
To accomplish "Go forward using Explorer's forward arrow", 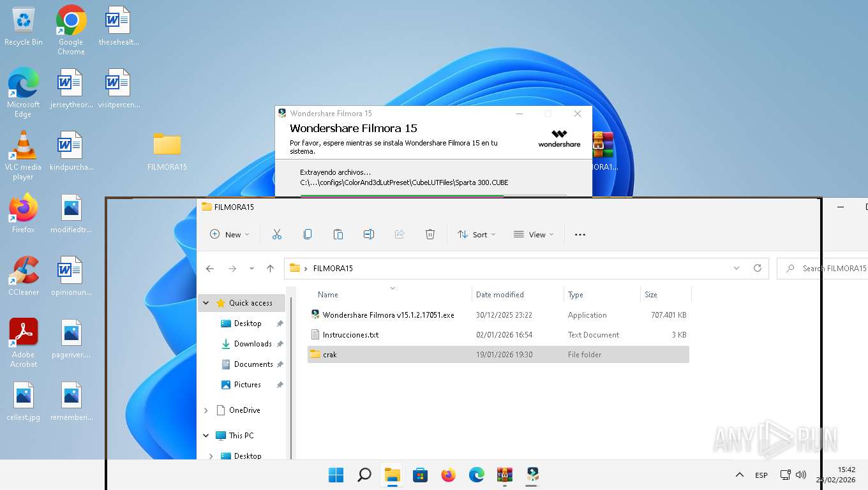I will [x=232, y=269].
